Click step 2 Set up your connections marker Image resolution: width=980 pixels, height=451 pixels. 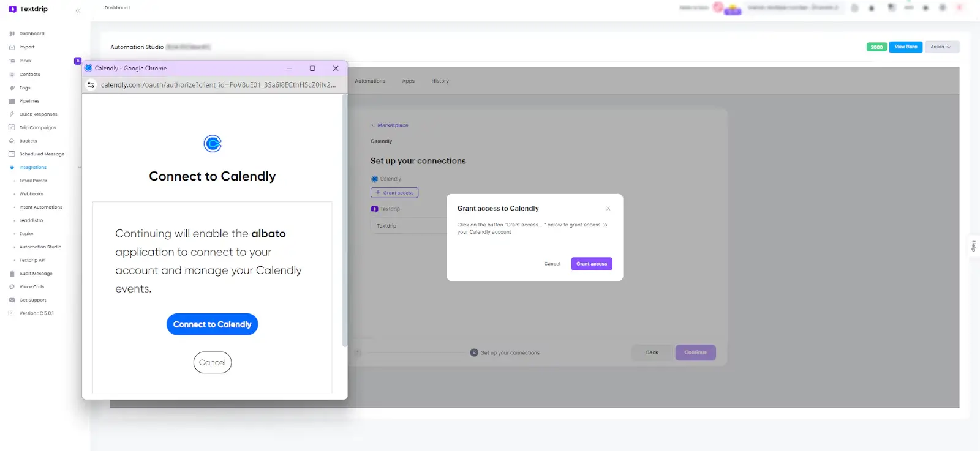[474, 352]
